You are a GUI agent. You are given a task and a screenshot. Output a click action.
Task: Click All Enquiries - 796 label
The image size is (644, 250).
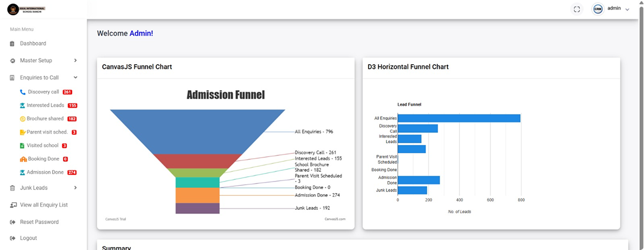[x=314, y=132]
